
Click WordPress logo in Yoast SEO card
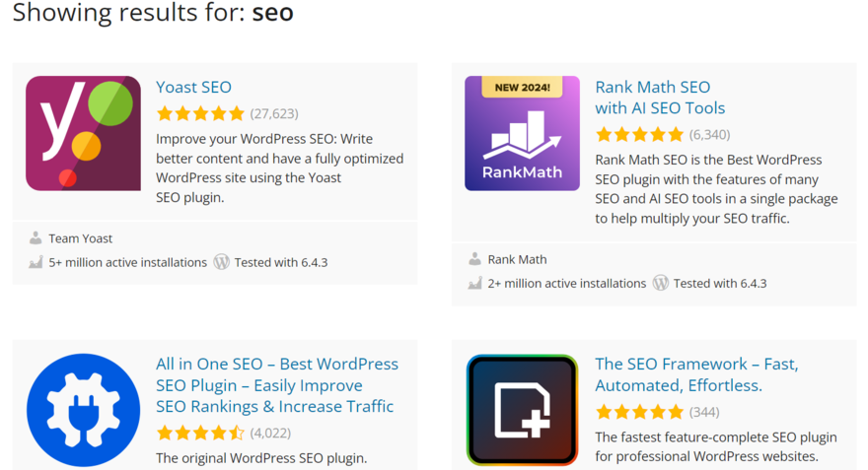tap(221, 262)
